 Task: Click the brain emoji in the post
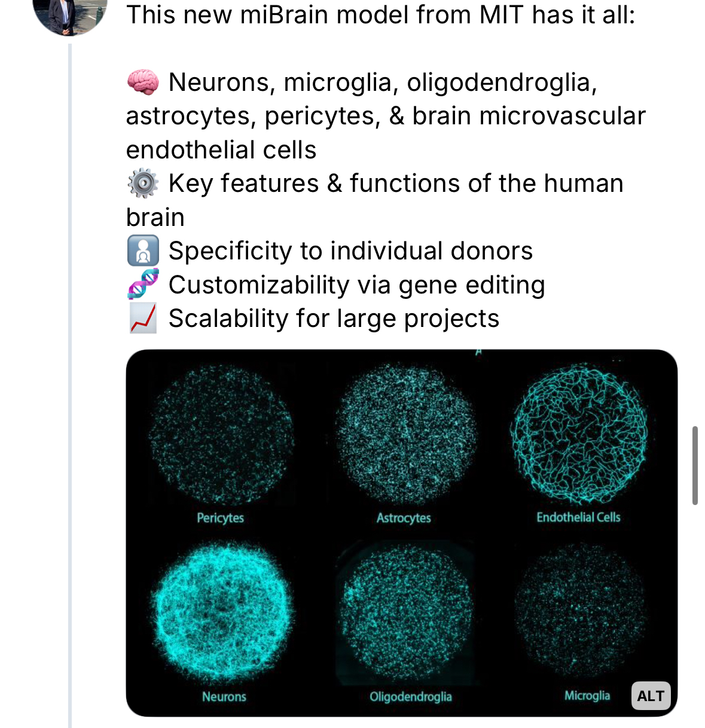143,82
